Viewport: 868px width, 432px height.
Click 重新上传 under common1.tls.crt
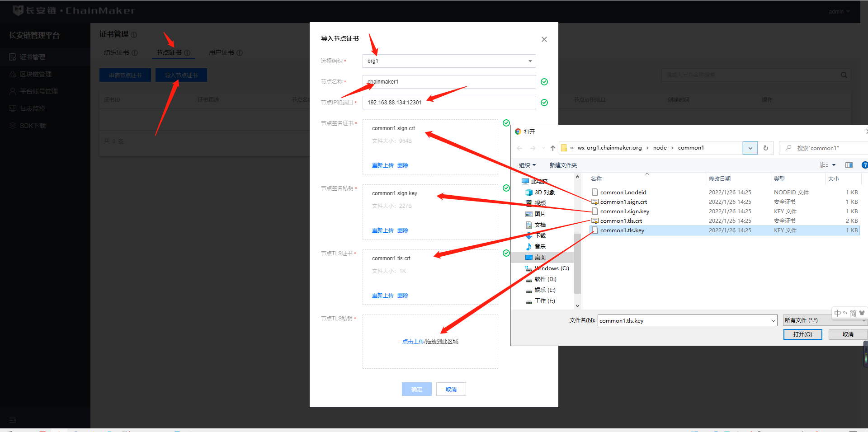382,296
